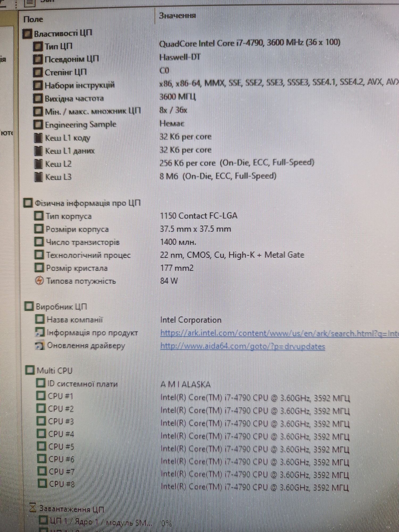Open the ark.intel.com product information link

(280, 333)
